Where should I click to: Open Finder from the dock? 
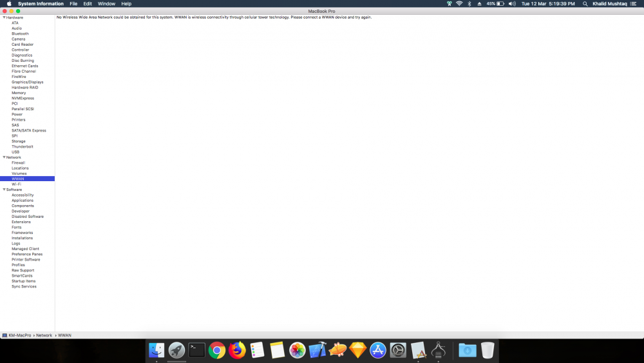[156, 350]
